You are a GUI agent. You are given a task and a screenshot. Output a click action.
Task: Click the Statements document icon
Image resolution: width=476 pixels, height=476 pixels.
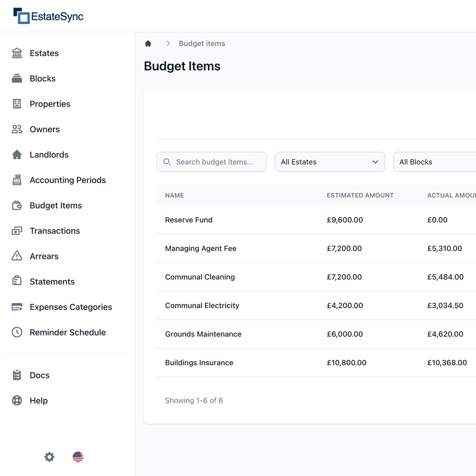point(17,280)
